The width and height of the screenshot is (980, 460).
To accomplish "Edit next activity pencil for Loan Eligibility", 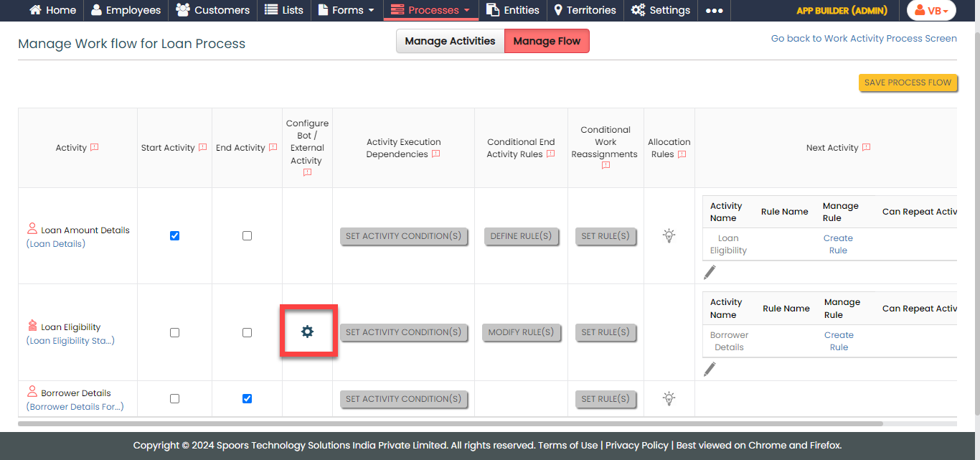I will pos(710,369).
